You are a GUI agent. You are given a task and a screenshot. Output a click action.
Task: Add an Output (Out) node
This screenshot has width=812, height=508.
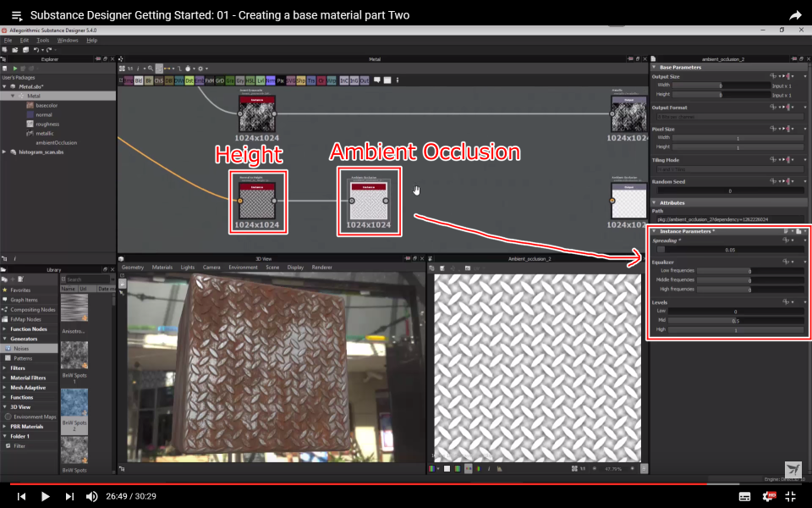click(x=365, y=80)
